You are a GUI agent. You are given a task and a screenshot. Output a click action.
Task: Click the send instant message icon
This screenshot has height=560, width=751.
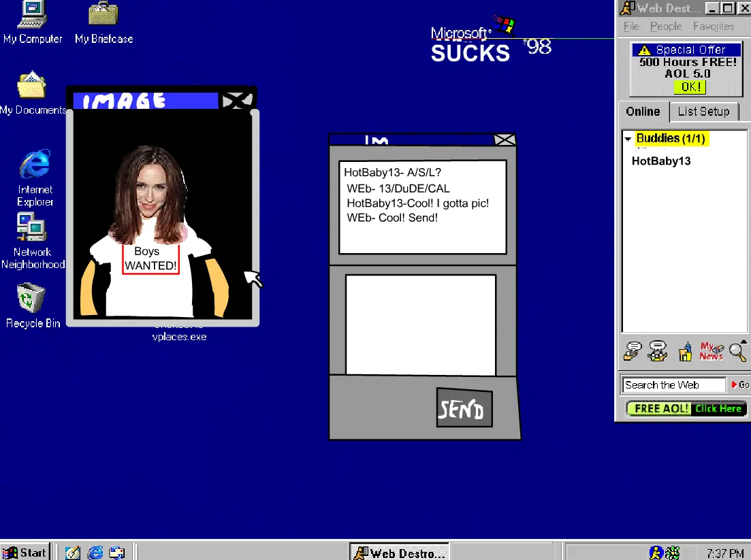click(633, 351)
